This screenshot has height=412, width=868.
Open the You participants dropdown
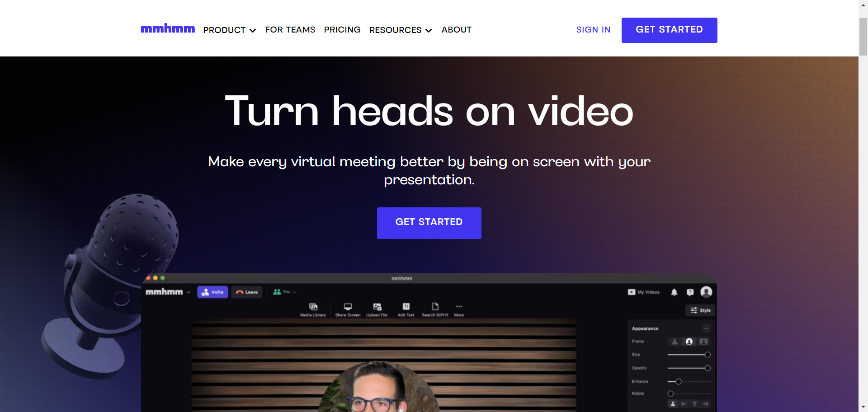tap(285, 292)
